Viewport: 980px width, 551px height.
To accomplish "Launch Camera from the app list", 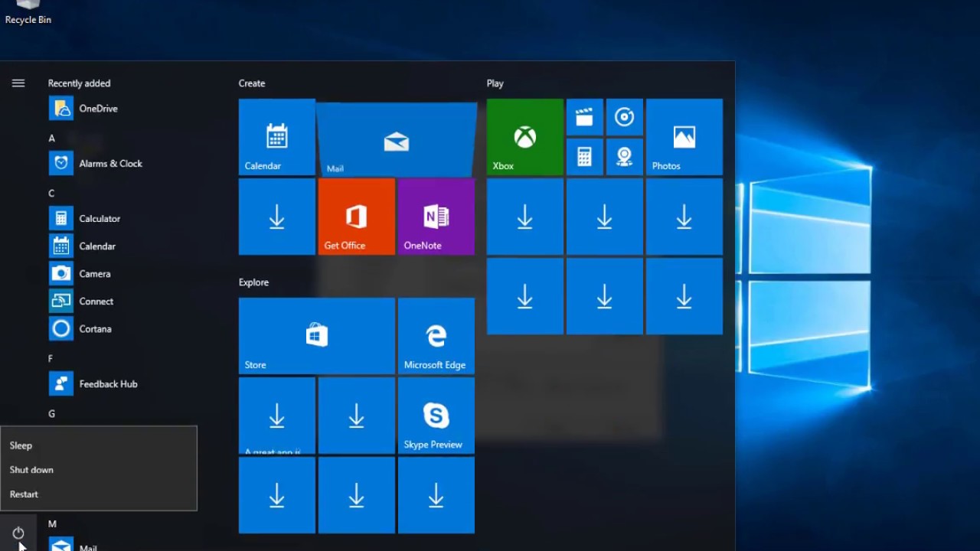I will (122, 274).
